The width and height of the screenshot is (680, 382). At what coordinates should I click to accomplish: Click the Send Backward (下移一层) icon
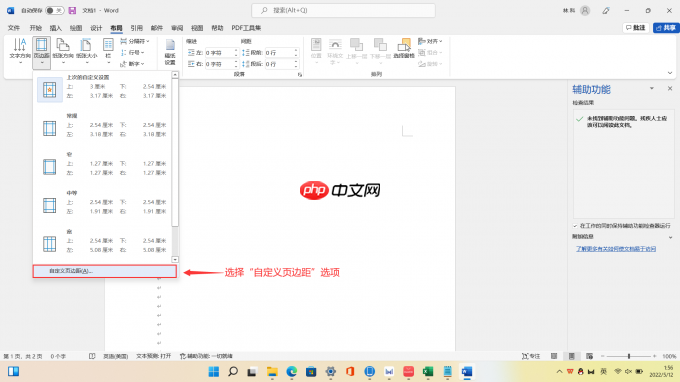click(x=380, y=51)
